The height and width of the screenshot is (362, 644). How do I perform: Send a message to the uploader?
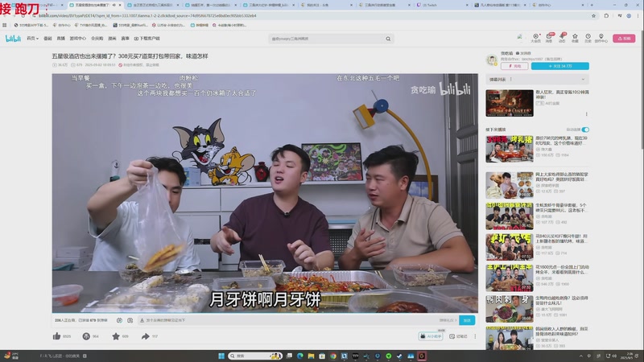525,53
